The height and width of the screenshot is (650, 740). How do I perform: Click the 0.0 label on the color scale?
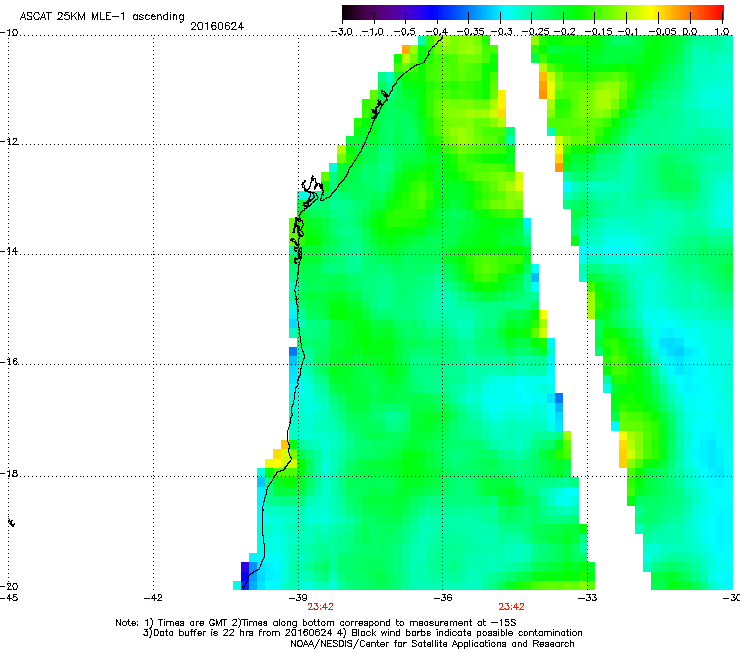[x=690, y=32]
